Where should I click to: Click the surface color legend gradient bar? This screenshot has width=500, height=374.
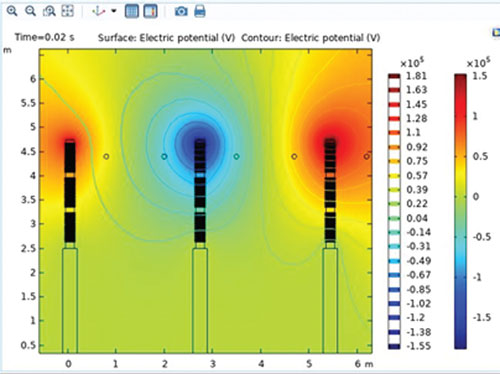pyautogui.click(x=460, y=211)
